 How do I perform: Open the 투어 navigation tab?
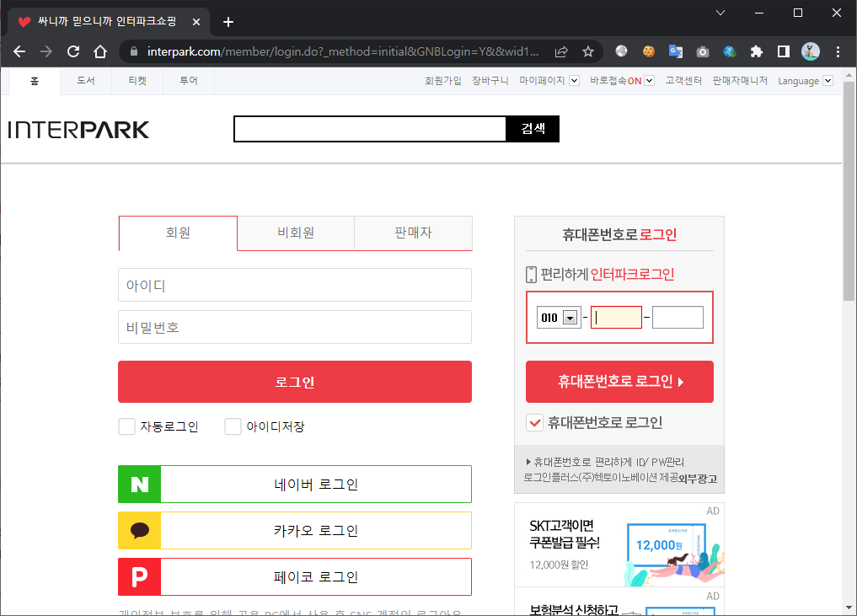coord(189,81)
